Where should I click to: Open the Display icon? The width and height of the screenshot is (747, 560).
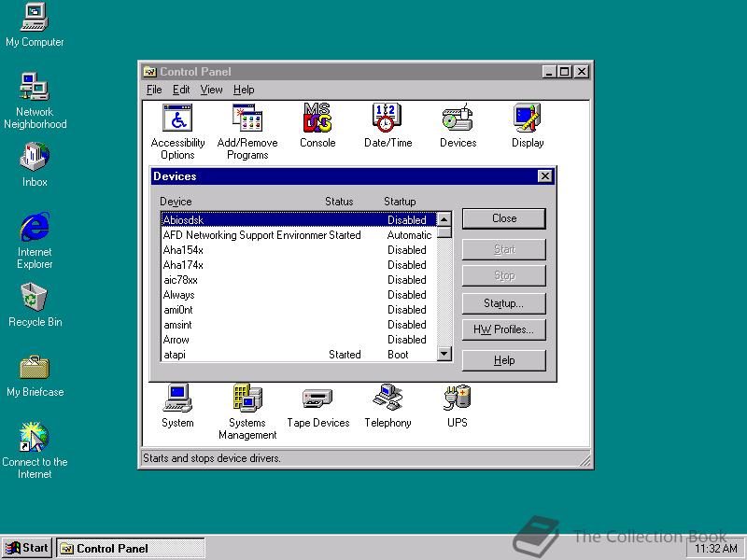(x=528, y=126)
